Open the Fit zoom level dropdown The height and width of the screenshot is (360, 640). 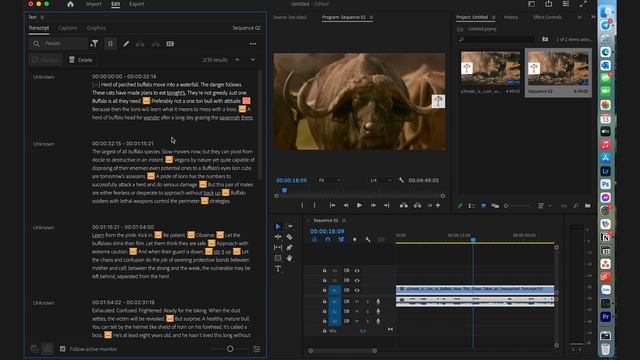click(x=329, y=180)
